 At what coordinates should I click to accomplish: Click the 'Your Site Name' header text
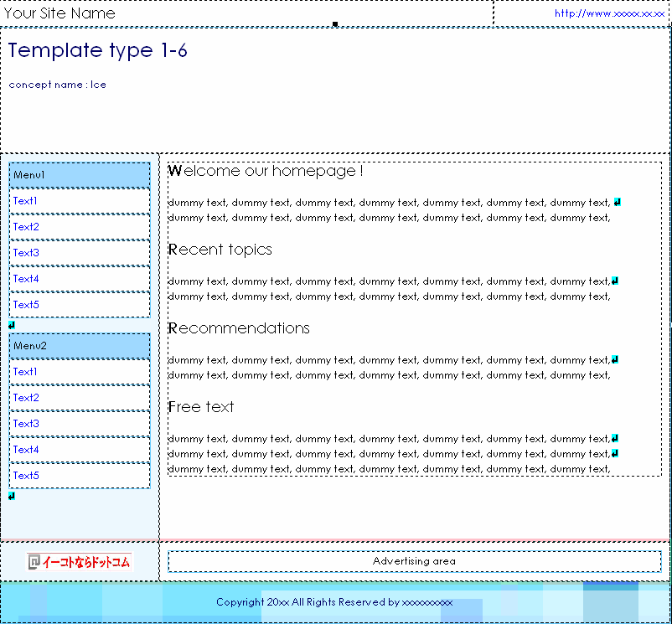59,13
